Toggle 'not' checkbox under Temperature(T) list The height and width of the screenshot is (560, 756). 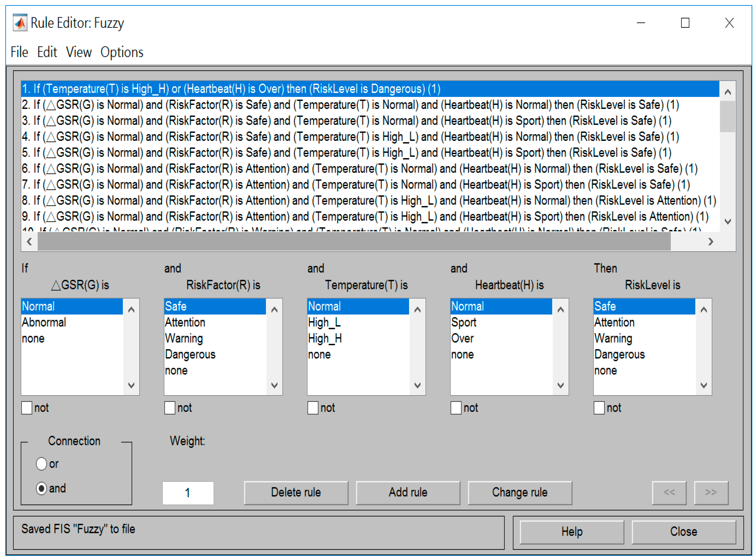313,408
